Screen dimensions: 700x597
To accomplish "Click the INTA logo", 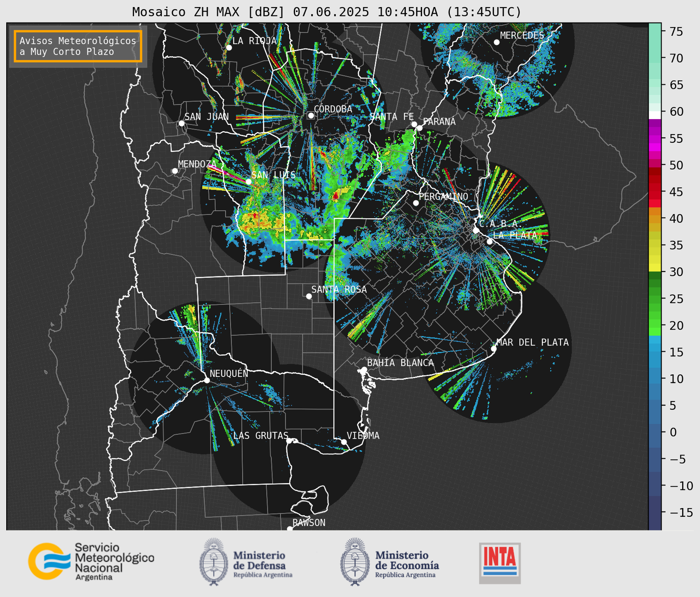I will point(500,563).
